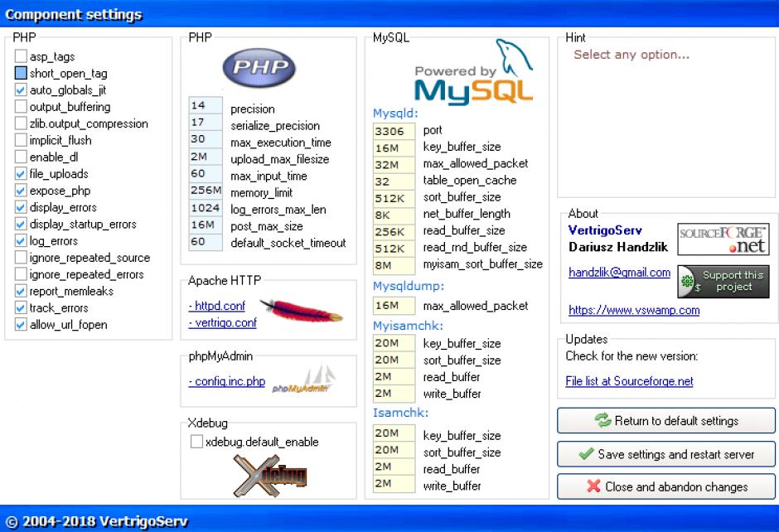Click Myisamchk write_buffer field
The width and height of the screenshot is (779, 532).
394,394
